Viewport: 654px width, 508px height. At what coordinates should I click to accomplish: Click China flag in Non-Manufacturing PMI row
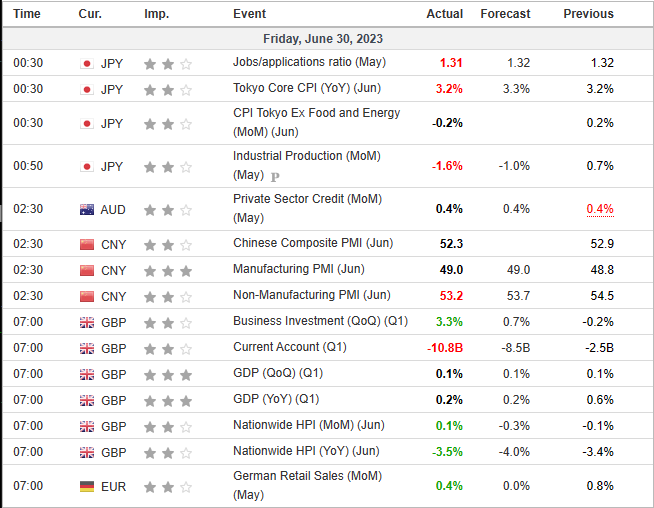[86, 296]
